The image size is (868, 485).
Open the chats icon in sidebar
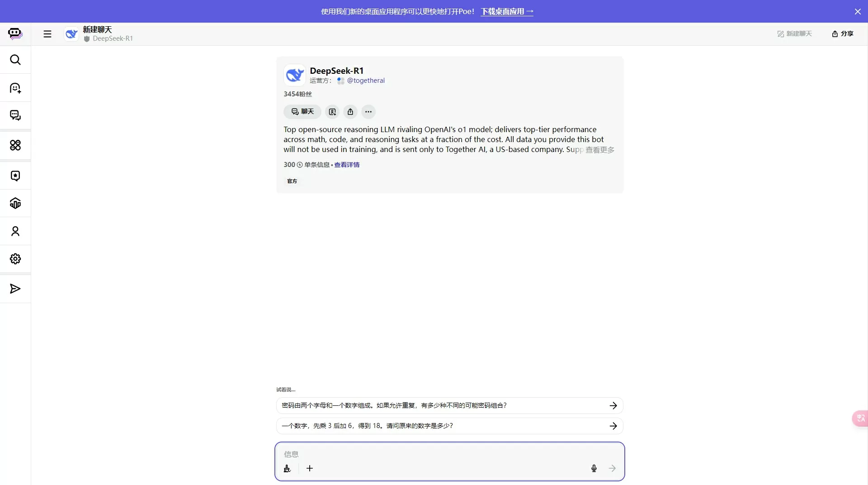[x=15, y=115]
